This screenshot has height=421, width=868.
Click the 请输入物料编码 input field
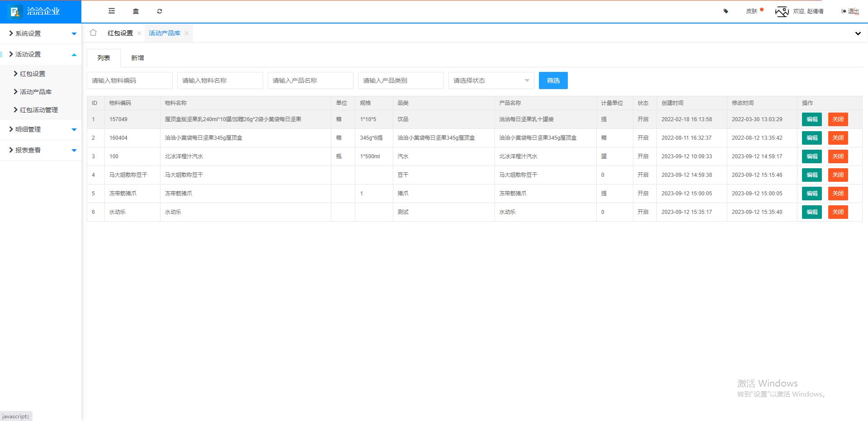(130, 80)
